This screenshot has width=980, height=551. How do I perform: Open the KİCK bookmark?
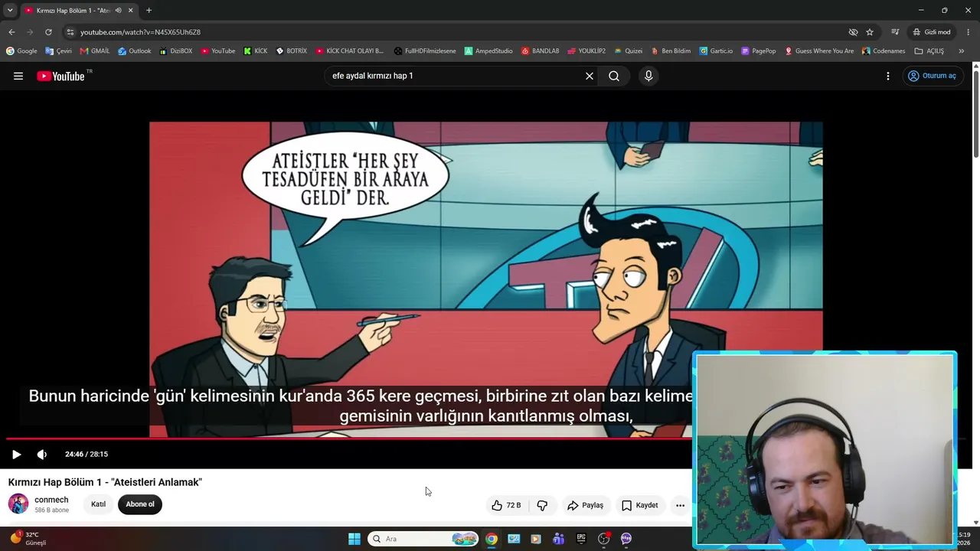256,51
